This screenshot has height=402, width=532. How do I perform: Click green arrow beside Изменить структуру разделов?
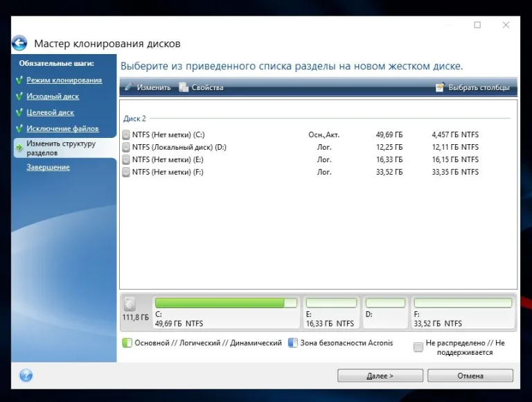(x=19, y=148)
